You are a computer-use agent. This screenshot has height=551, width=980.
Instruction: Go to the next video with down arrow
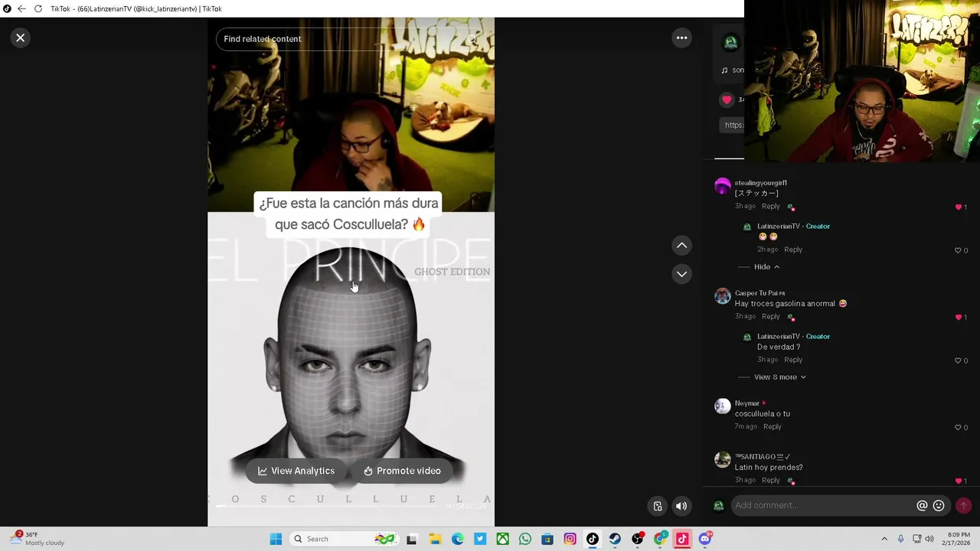coord(681,274)
